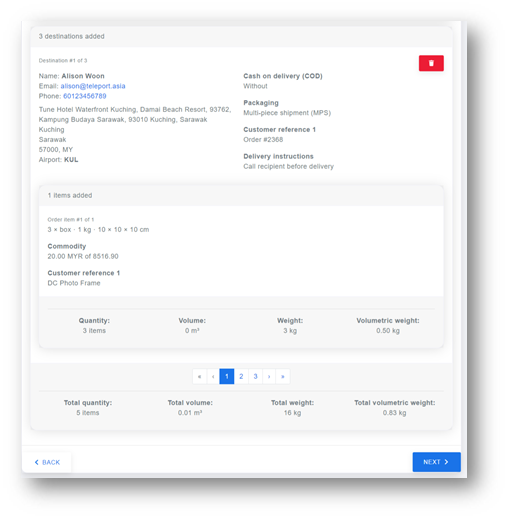Jump to last page with double-right arrow
The width and height of the screenshot is (509, 520).
pos(283,376)
